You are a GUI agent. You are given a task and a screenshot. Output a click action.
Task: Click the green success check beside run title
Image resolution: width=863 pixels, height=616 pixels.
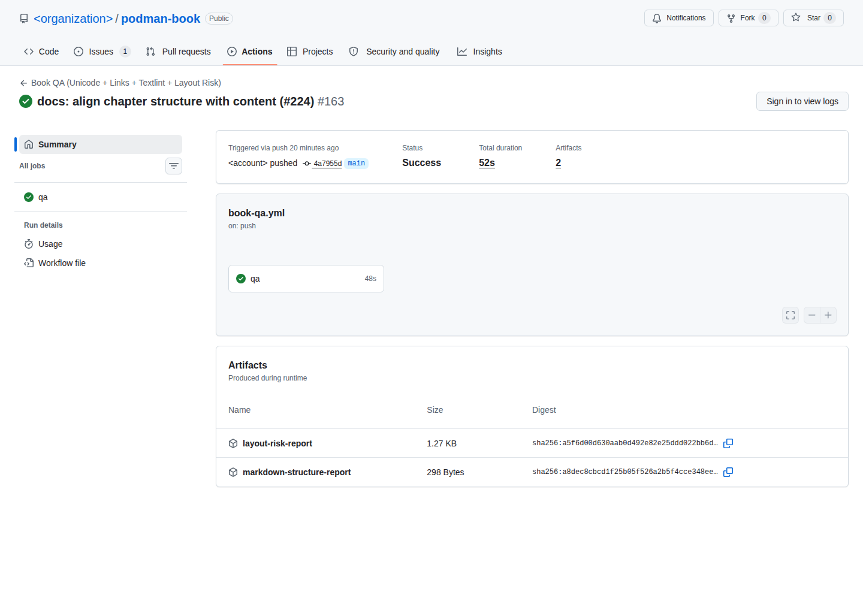(x=26, y=101)
